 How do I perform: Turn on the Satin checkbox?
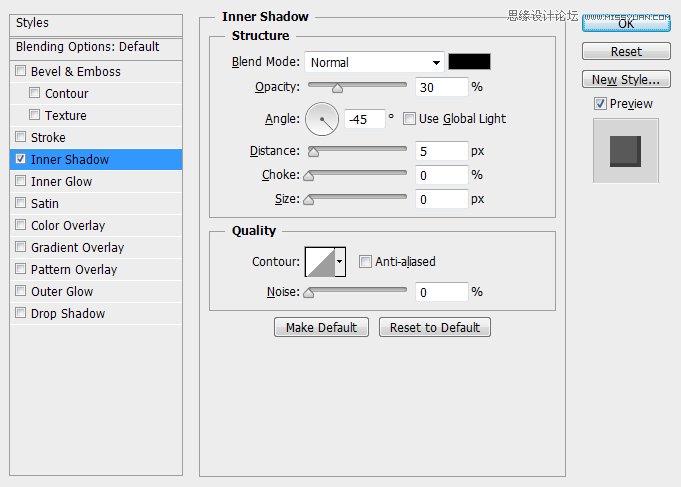(x=20, y=203)
